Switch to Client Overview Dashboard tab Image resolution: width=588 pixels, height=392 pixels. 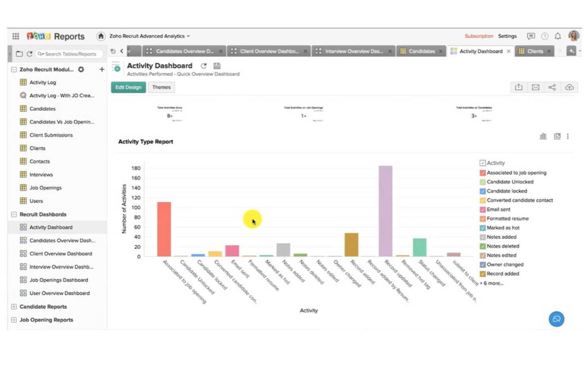(x=269, y=51)
